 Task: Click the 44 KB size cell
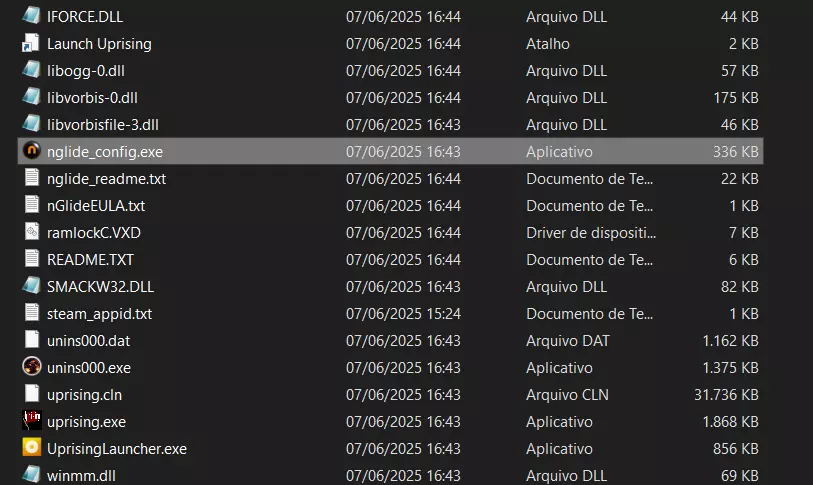pos(740,17)
